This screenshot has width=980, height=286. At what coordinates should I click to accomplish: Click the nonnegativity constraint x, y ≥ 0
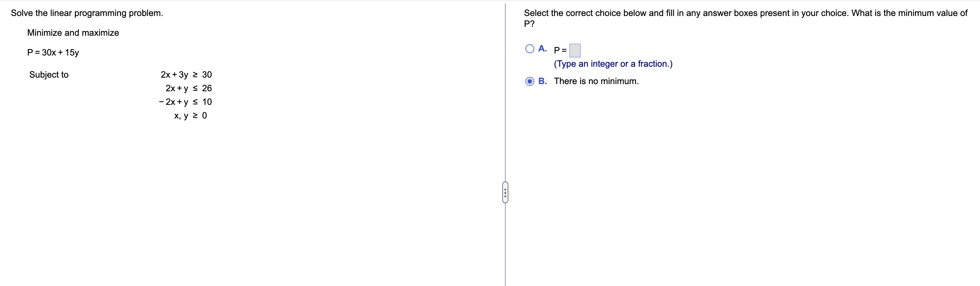tap(190, 116)
